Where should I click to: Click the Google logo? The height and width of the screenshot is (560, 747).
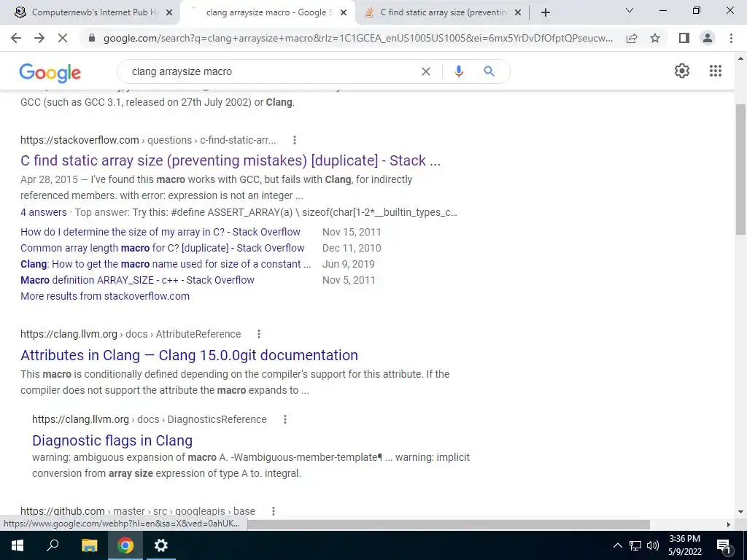coord(50,72)
